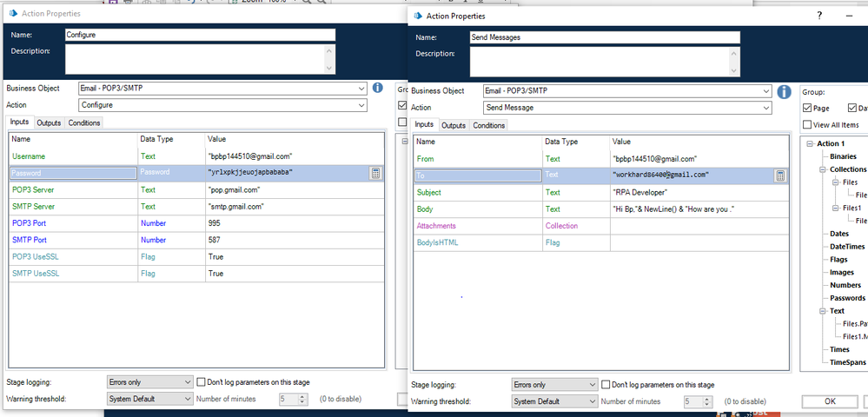This screenshot has width=868, height=417.
Task: Toggle the Page group checkbox
Action: click(807, 108)
